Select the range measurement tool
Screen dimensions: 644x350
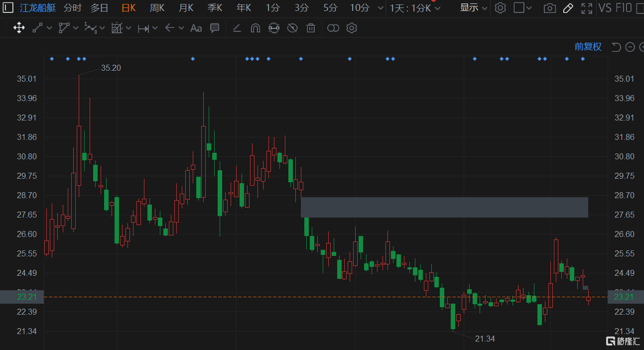[143, 28]
